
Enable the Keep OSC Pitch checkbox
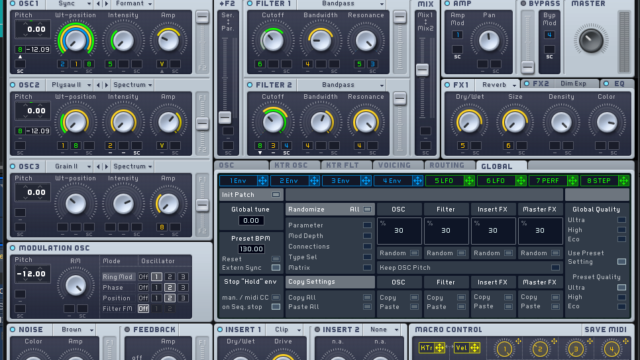[555, 268]
